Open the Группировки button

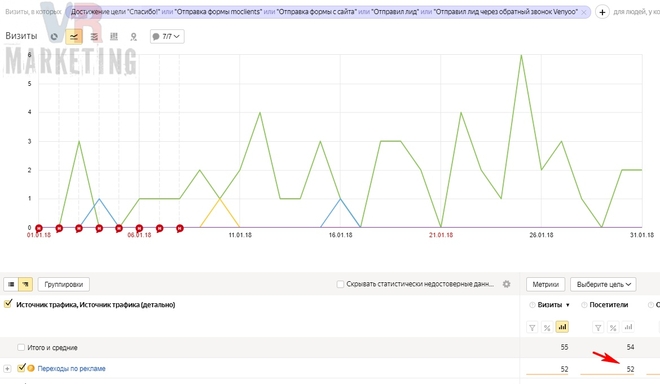point(64,285)
